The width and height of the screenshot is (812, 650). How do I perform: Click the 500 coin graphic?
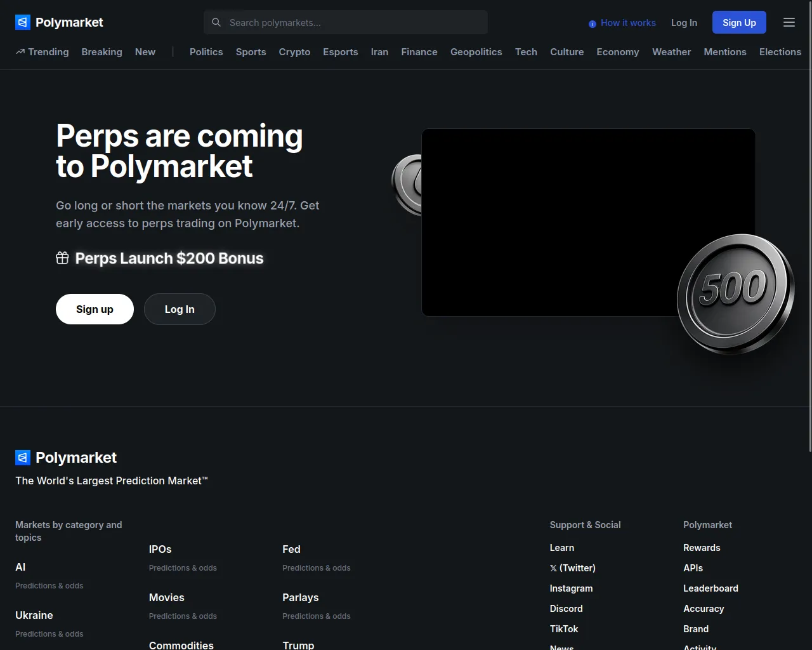point(735,293)
